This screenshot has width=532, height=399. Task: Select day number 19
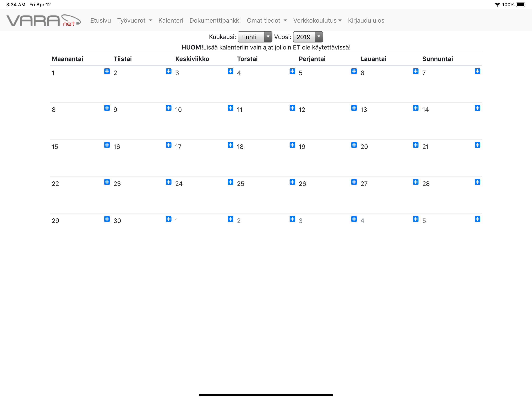pos(302,147)
